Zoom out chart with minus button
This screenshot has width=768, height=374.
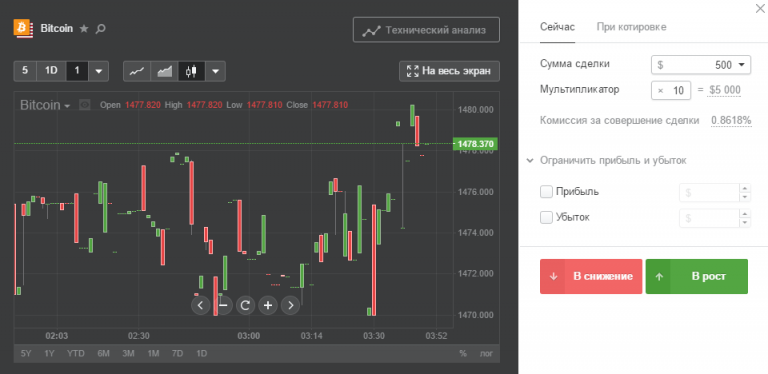223,305
